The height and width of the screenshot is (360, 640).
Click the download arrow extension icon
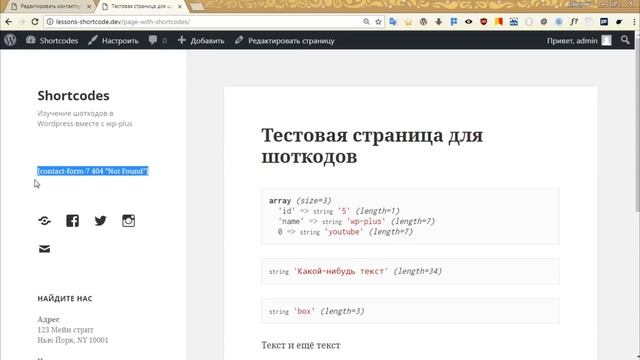pyautogui.click(x=438, y=22)
